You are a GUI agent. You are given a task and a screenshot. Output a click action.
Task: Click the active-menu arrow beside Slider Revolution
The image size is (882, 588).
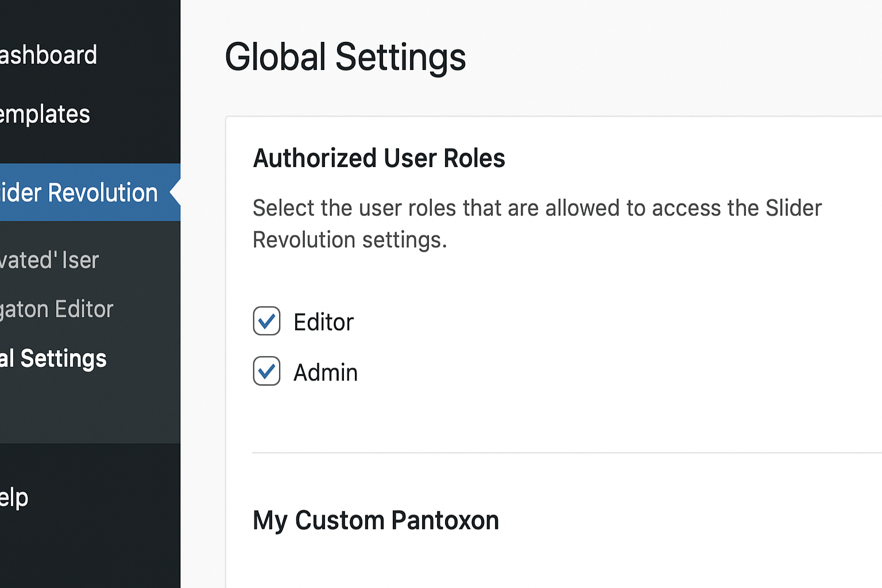click(x=175, y=192)
